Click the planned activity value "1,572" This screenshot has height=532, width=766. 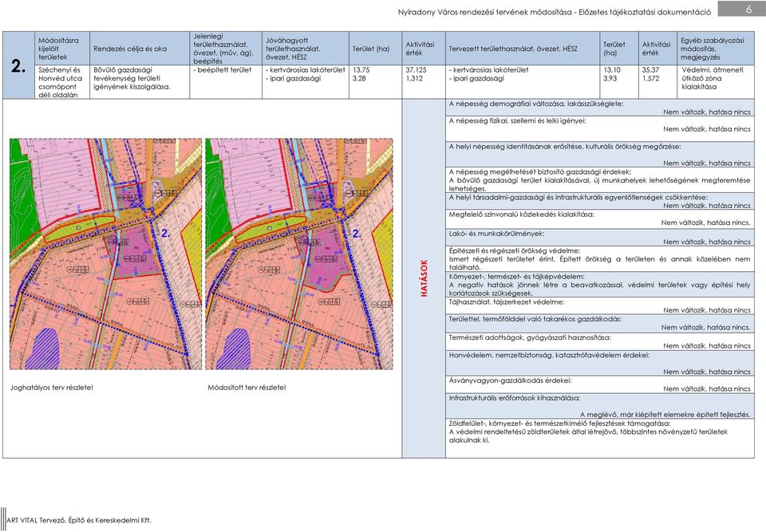[x=651, y=79]
